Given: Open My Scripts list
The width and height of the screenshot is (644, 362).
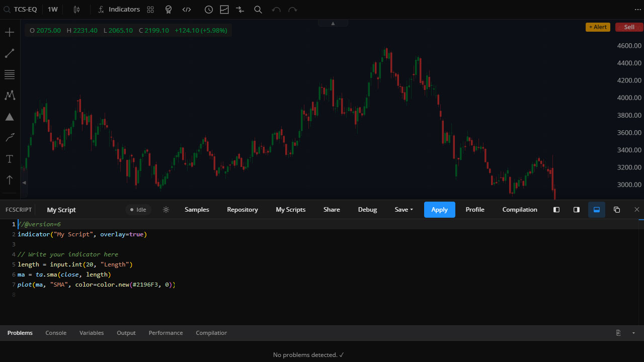Looking at the screenshot, I should [x=291, y=210].
